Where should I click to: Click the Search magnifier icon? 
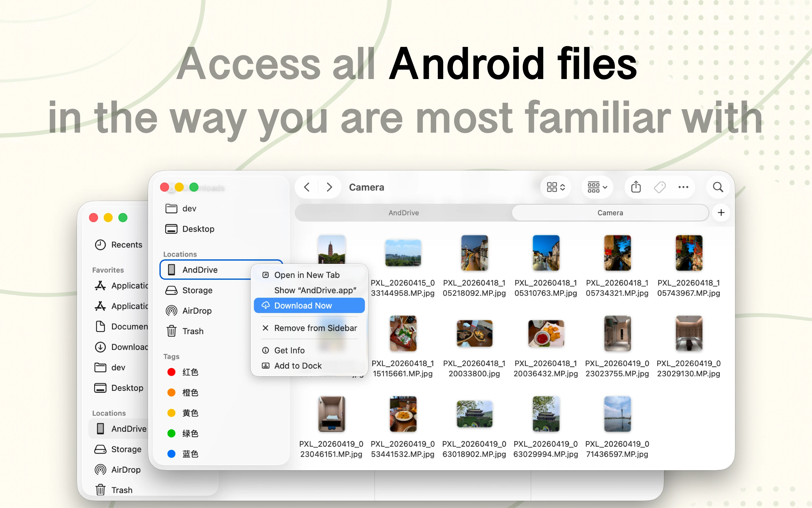click(x=718, y=187)
